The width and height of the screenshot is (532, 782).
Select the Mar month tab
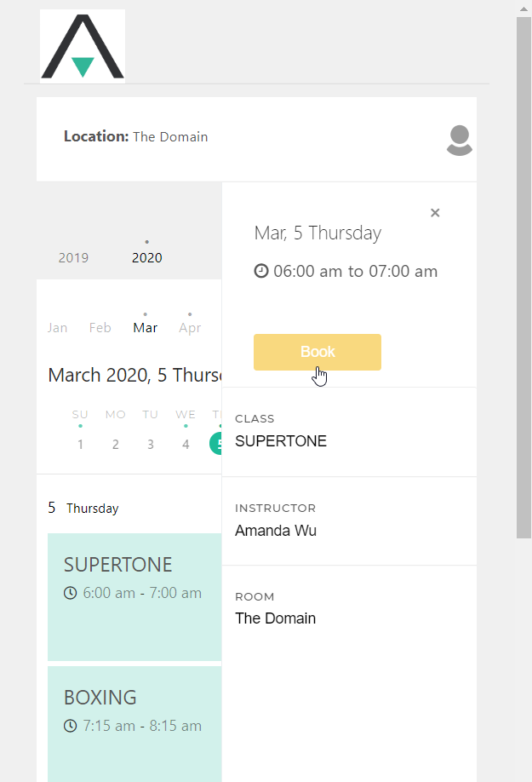point(146,327)
